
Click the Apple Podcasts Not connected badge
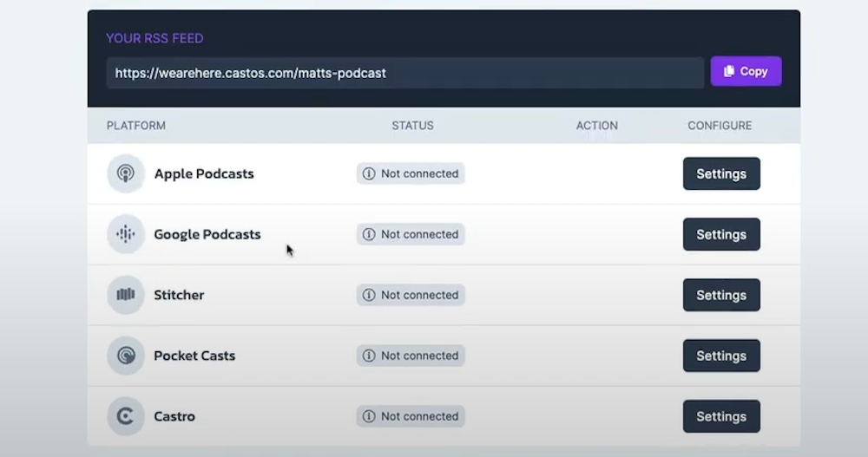point(411,173)
